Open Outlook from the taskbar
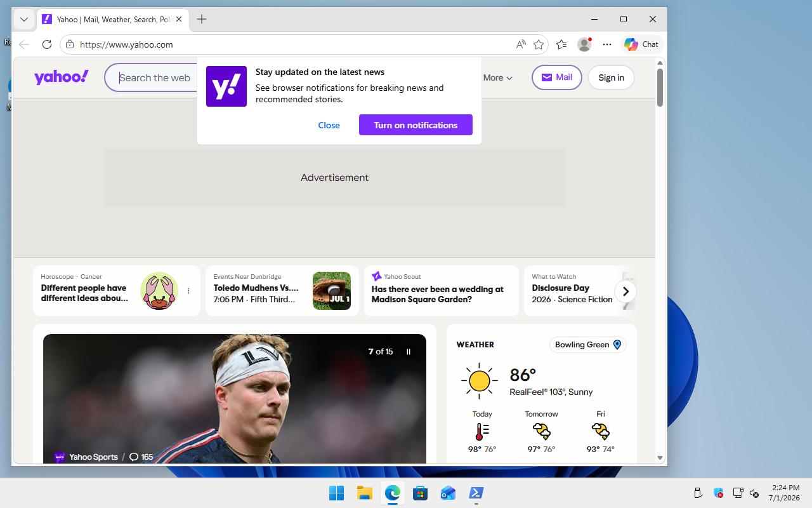This screenshot has height=508, width=812. [x=448, y=493]
